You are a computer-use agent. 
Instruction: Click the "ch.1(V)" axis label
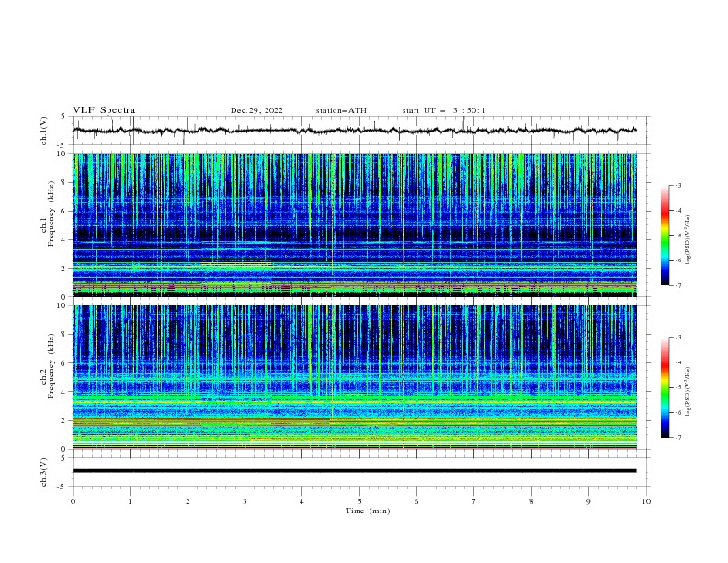click(x=44, y=131)
